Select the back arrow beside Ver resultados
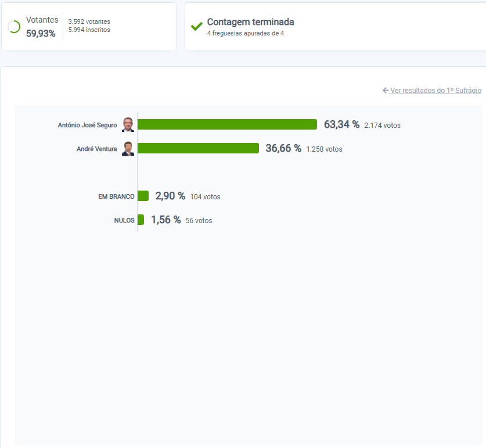Screen dimensions: 486x448 [x=386, y=90]
